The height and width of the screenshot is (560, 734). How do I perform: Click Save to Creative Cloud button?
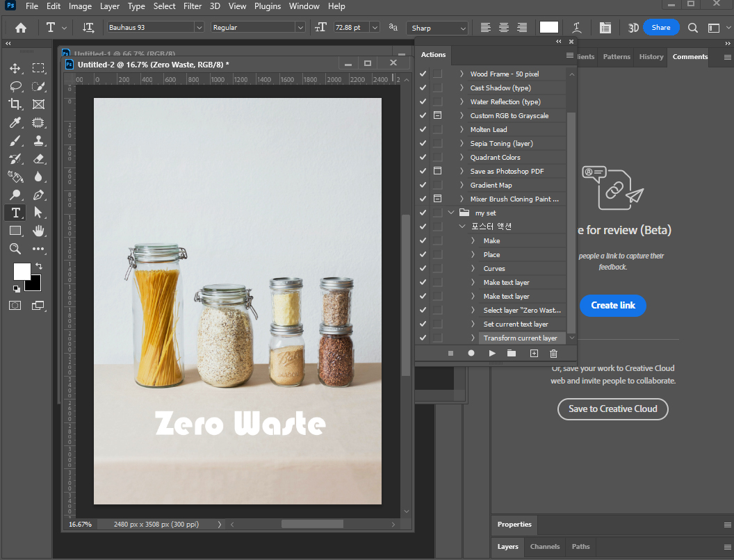[612, 409]
